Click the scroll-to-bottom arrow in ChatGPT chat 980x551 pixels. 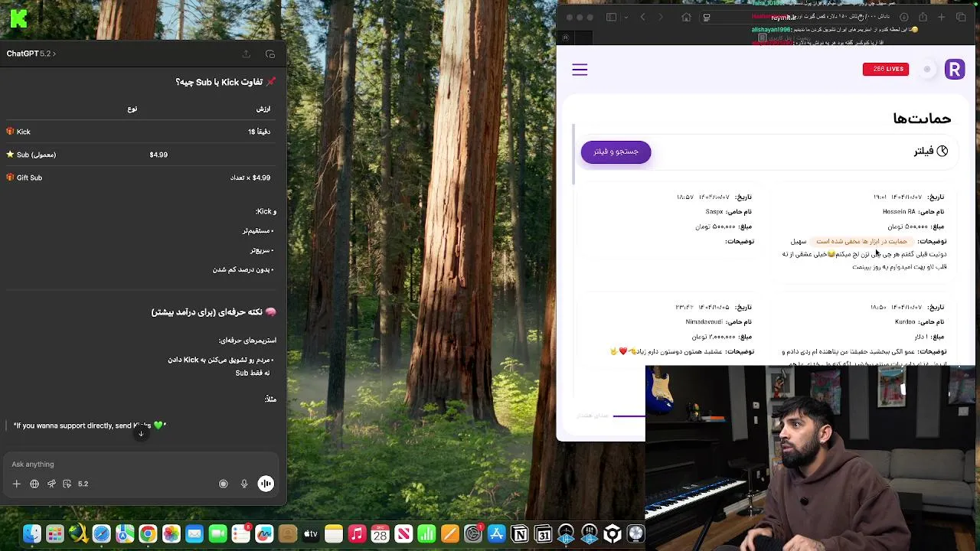(x=141, y=434)
